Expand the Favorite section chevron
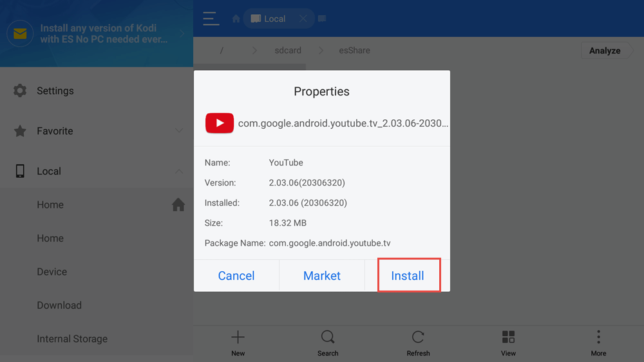 pos(179,131)
